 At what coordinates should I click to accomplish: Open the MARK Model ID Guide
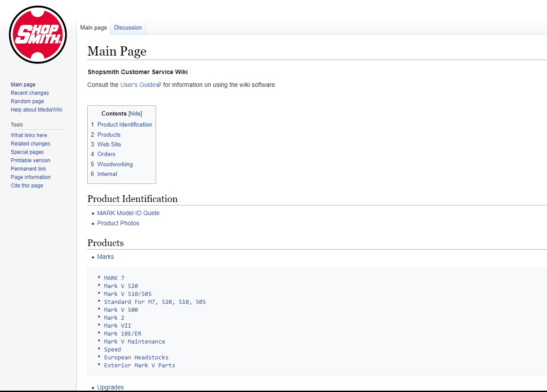click(x=128, y=213)
